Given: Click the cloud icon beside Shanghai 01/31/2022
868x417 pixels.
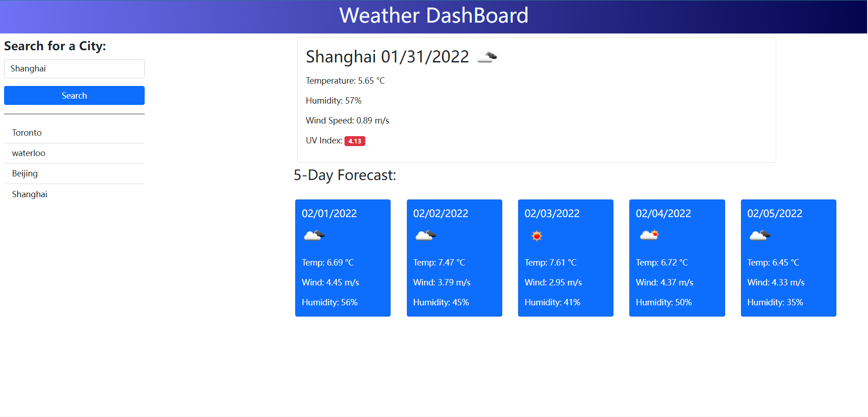Looking at the screenshot, I should pos(487,57).
